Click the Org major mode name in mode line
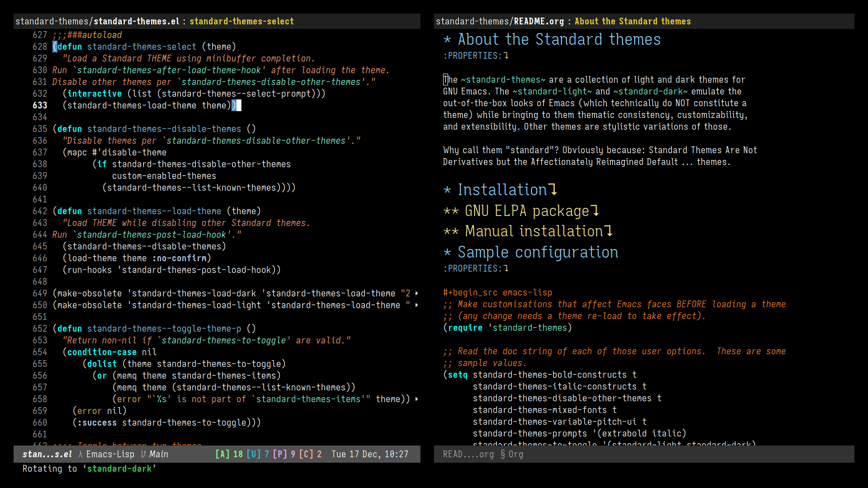 click(x=516, y=454)
